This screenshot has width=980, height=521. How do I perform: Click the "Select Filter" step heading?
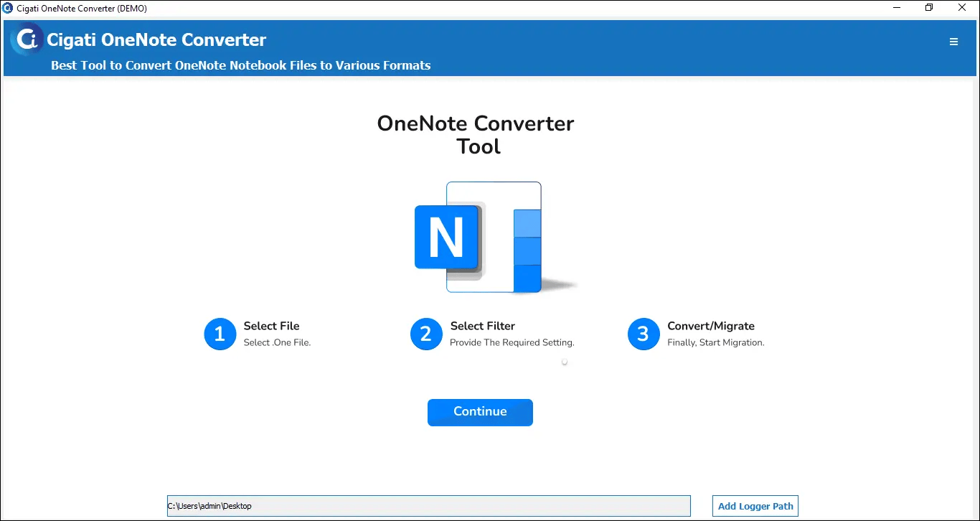(x=482, y=326)
